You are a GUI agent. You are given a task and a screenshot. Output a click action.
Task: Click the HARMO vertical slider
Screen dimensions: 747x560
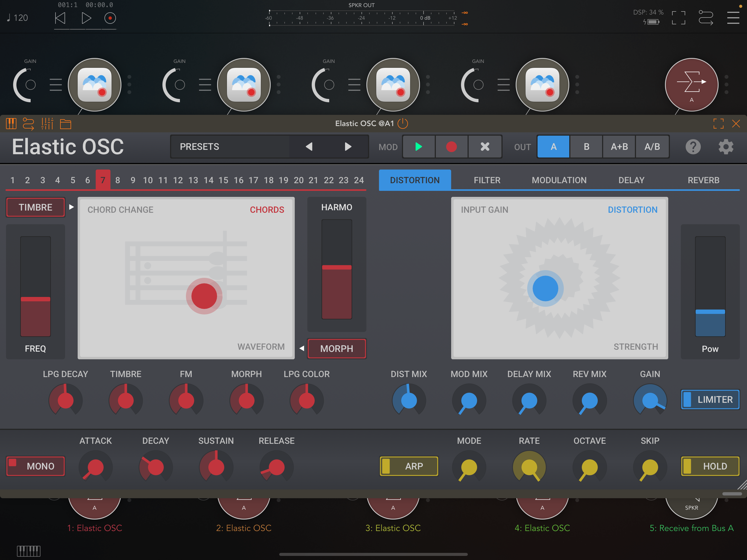pos(337,269)
